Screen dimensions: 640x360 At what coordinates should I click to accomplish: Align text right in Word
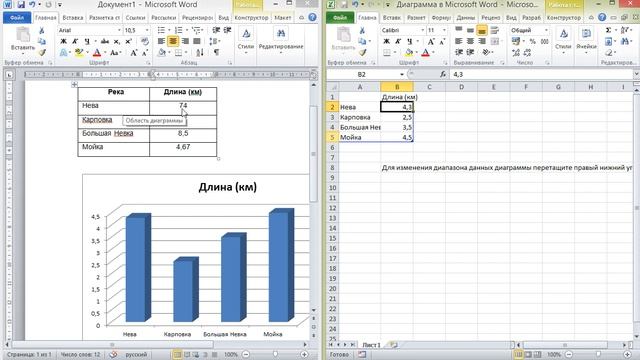[185, 41]
